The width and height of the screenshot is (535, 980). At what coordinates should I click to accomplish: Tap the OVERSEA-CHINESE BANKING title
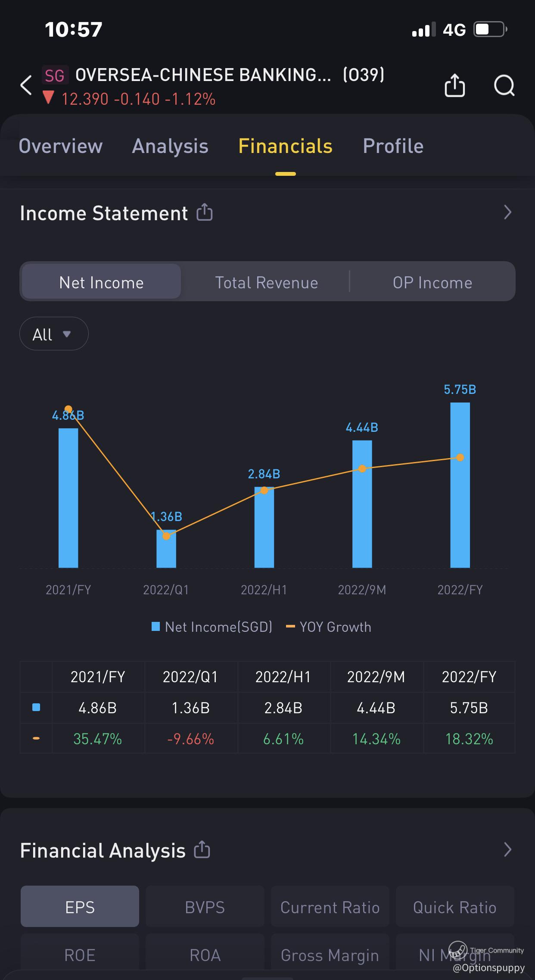tap(203, 75)
